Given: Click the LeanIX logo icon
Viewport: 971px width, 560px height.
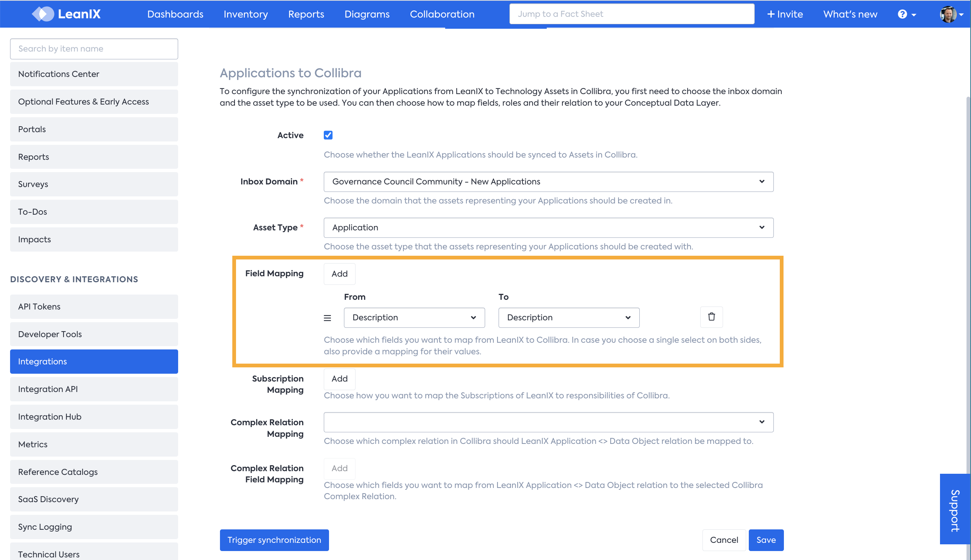Looking at the screenshot, I should 43,14.
